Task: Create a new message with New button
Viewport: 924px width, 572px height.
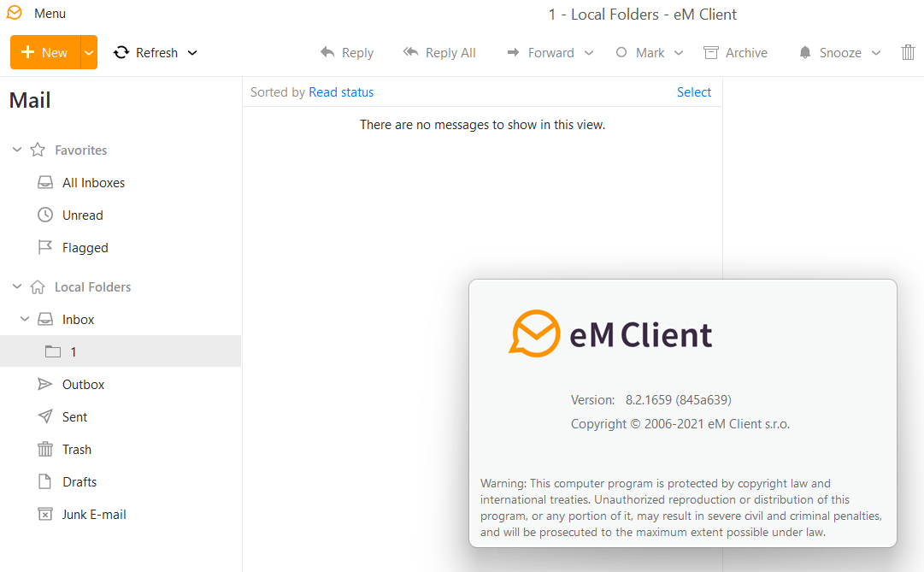Action: 45,52
